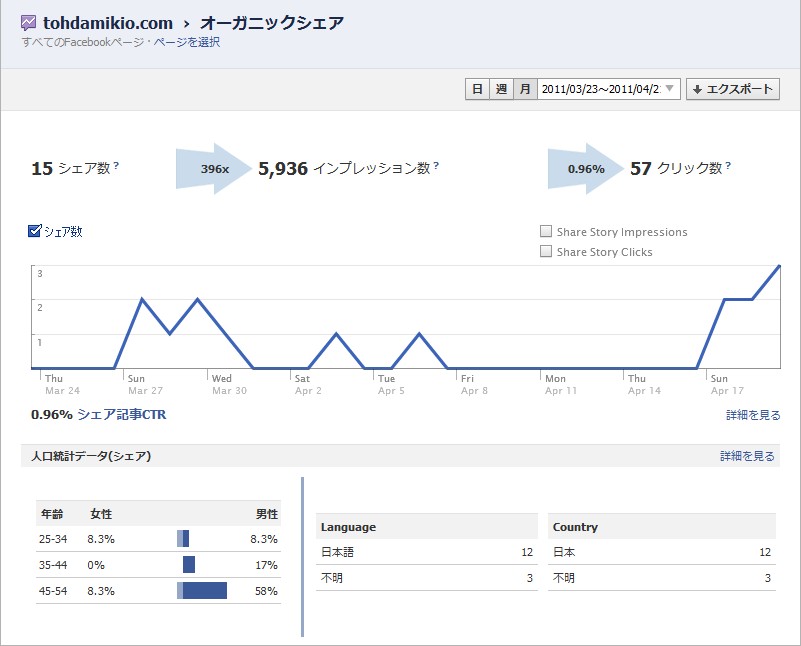Open すべてのFacebookページ link
The image size is (801, 646).
point(84,42)
